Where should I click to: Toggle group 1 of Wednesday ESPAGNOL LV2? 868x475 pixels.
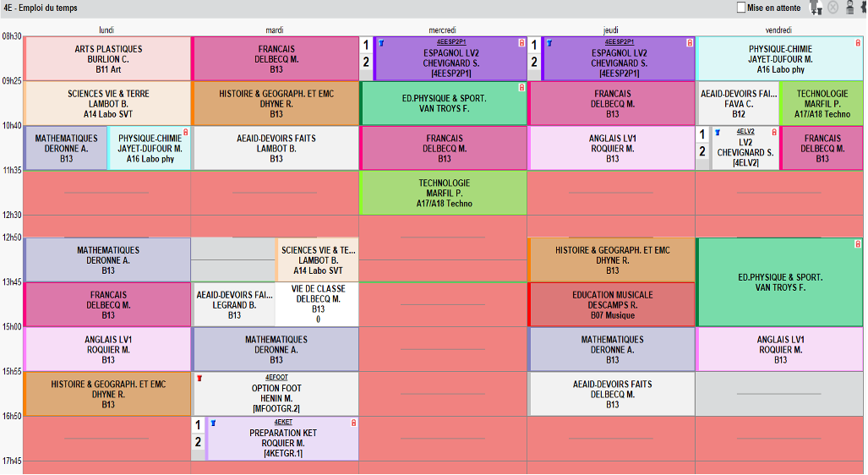(366, 45)
